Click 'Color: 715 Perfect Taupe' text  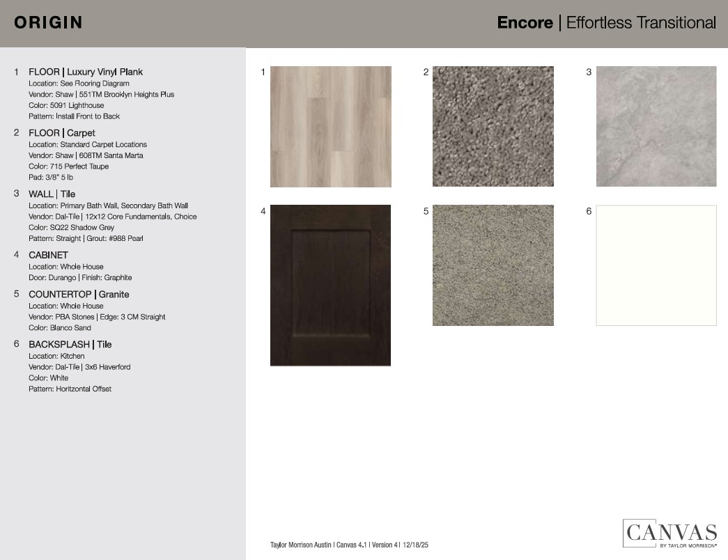(69, 166)
